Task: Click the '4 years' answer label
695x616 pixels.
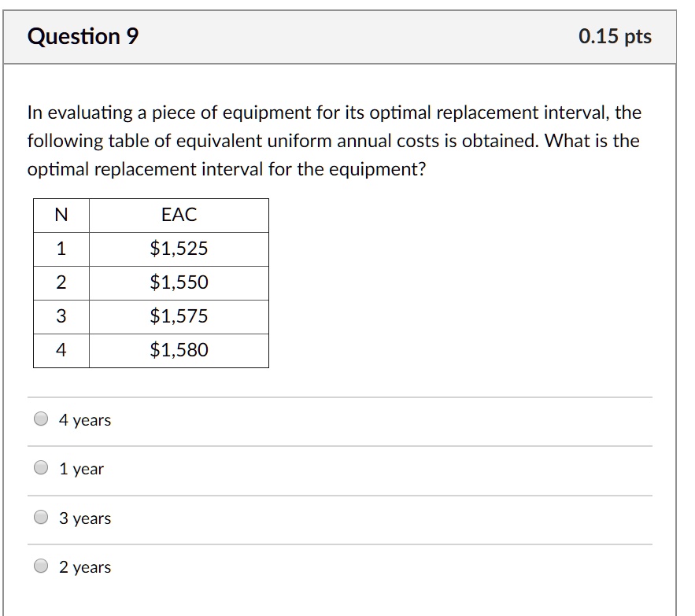Action: pos(84,420)
